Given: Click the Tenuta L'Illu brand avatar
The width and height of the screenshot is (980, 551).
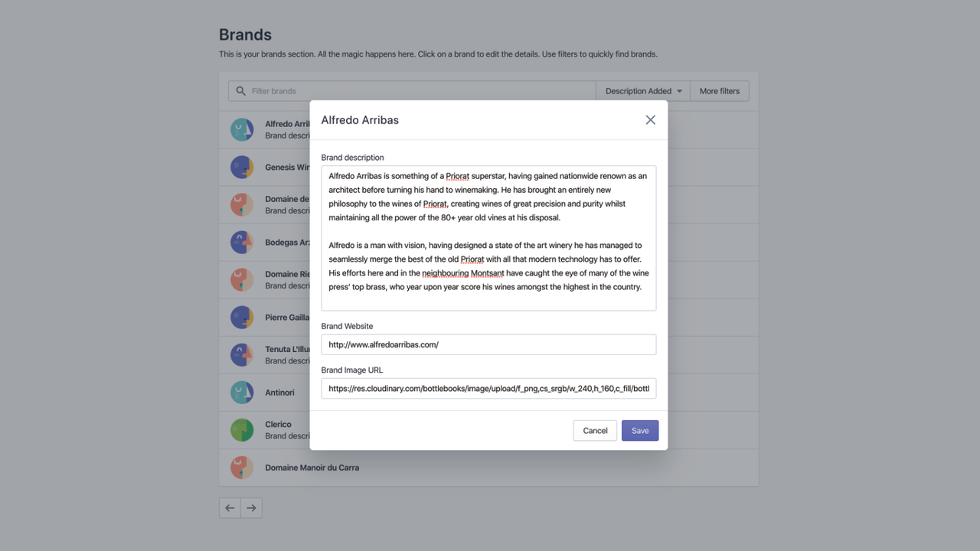Looking at the screenshot, I should coord(242,354).
